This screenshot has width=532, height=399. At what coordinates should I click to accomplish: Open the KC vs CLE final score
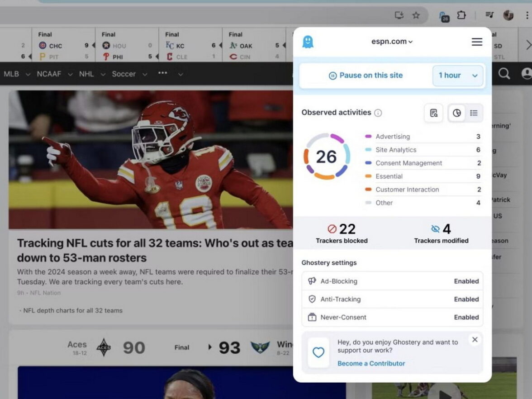tap(191, 45)
